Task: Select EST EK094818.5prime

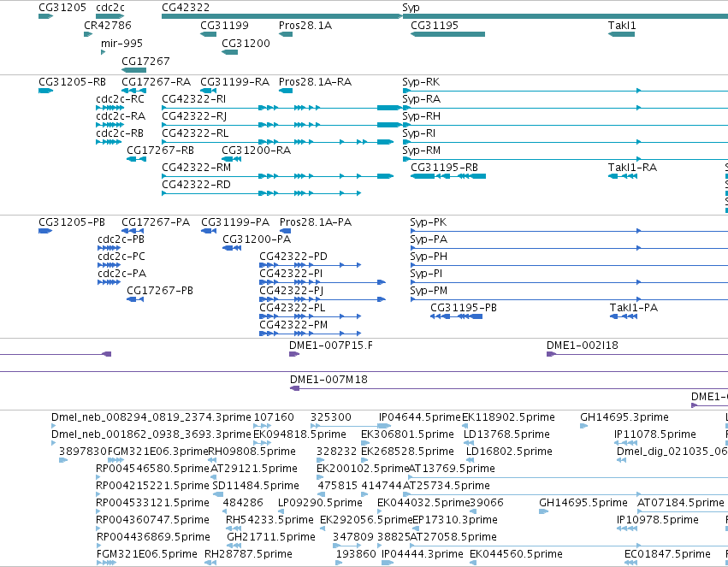Action: click(x=299, y=434)
